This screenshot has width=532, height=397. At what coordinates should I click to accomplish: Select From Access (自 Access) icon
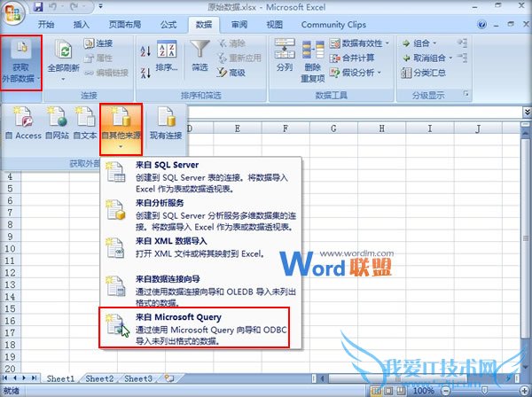click(23, 123)
